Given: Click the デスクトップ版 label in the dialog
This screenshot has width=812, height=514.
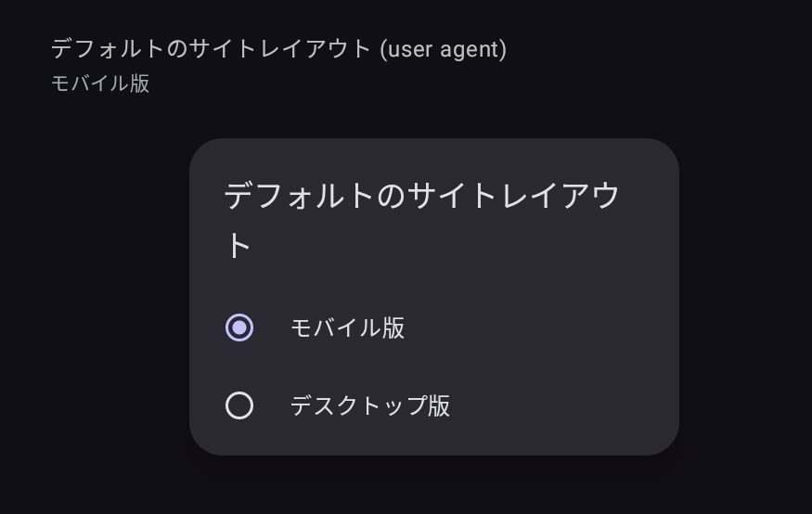Looking at the screenshot, I should pyautogui.click(x=369, y=405).
